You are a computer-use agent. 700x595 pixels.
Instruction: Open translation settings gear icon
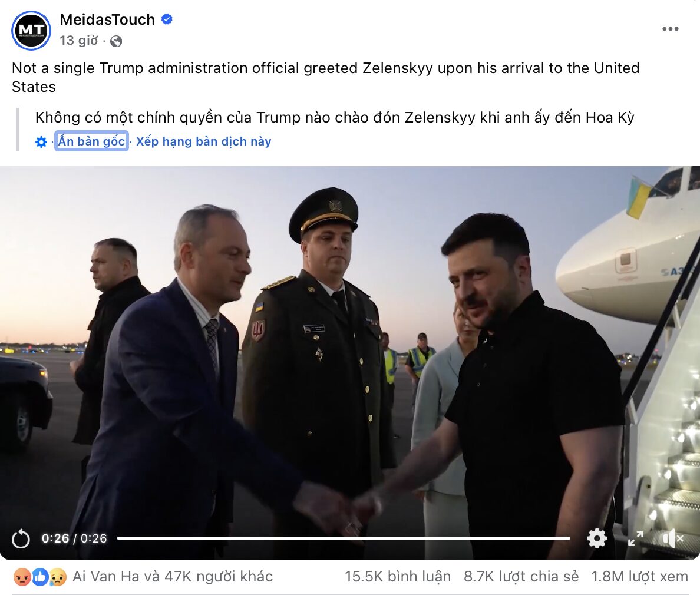point(41,142)
